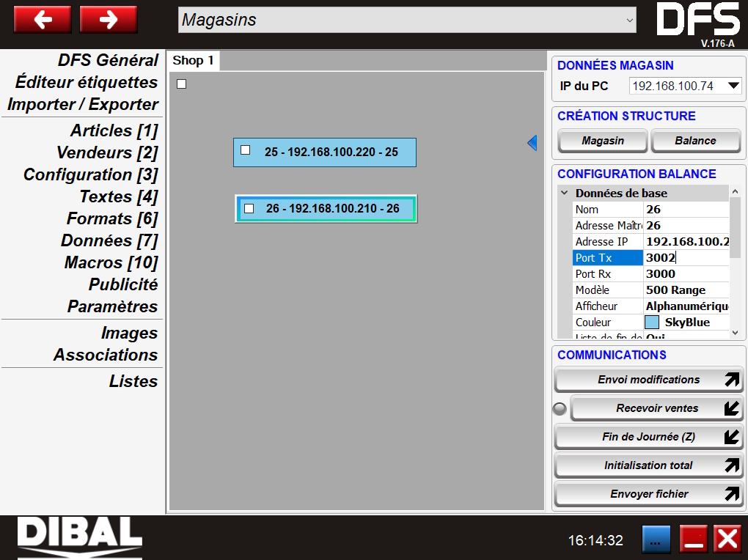Click the red minimize button in footer
This screenshot has height=560, width=748.
click(692, 539)
